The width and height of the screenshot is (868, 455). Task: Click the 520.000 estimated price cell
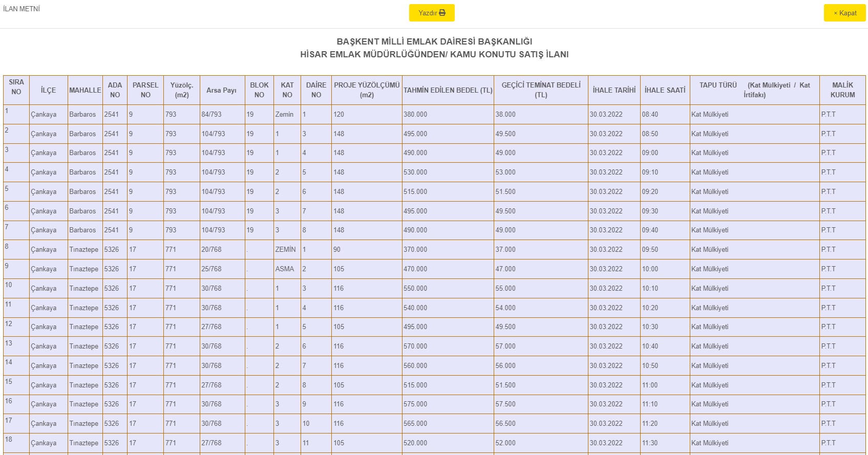click(448, 443)
